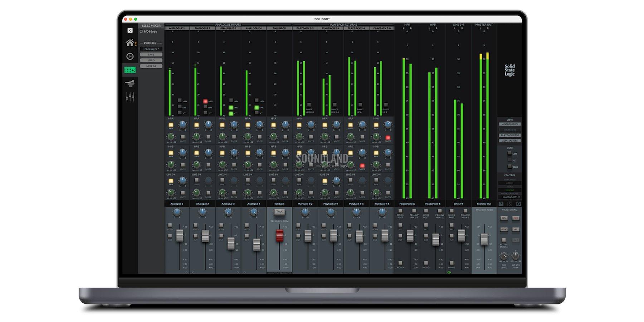This screenshot has width=644, height=322.
Task: Collapse the sidebar with the back arrow icon
Action: (130, 30)
